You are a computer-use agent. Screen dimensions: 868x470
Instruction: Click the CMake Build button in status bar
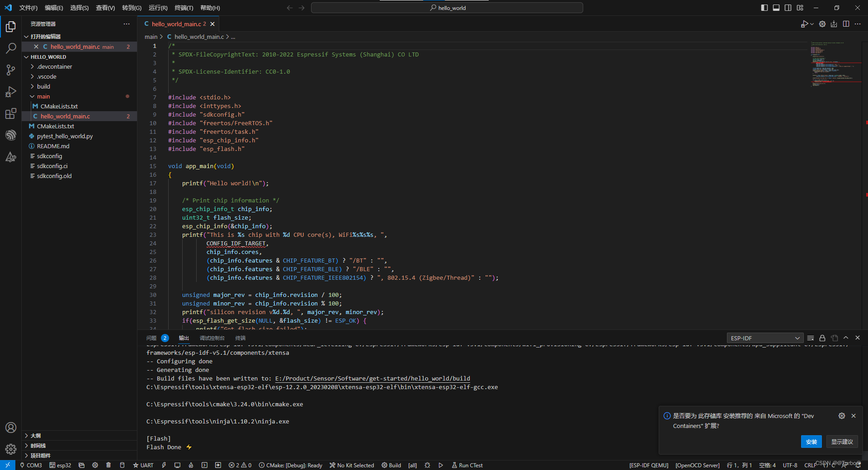click(x=391, y=465)
